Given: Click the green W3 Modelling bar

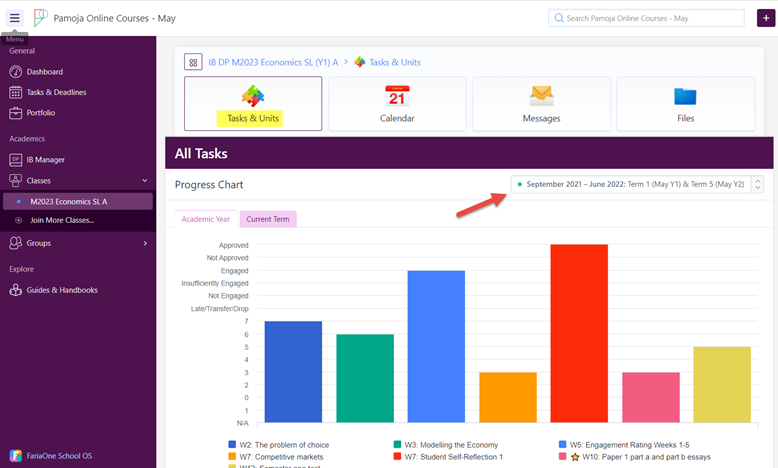Looking at the screenshot, I should pos(365,378).
